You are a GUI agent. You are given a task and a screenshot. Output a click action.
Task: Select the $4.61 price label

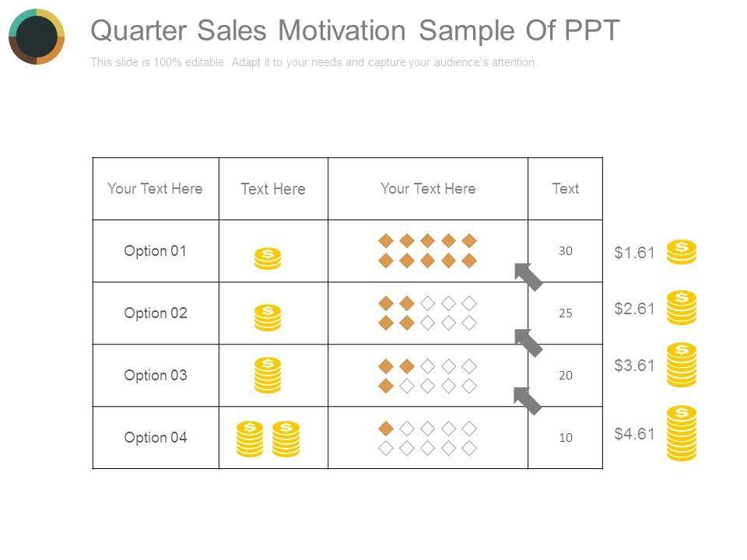pos(634,434)
